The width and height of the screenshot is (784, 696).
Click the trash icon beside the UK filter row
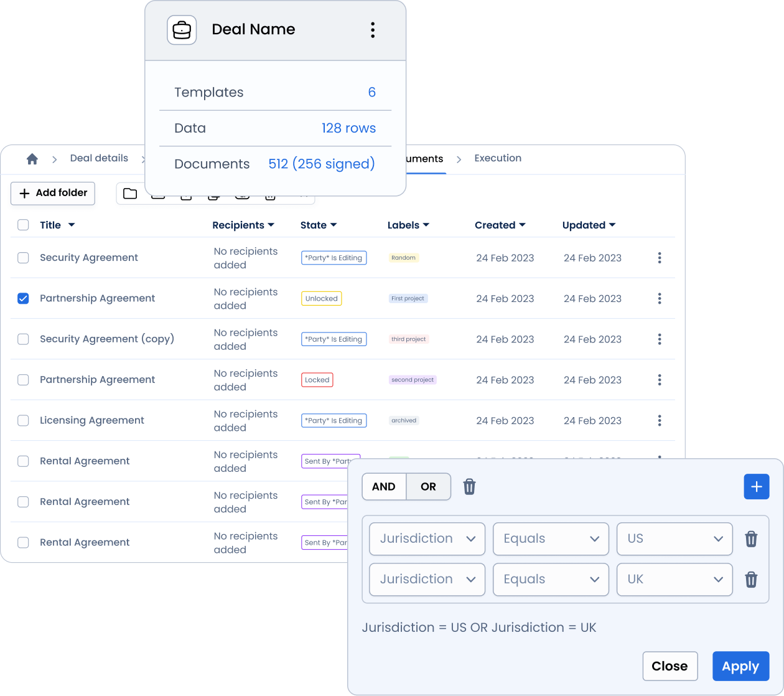point(751,580)
